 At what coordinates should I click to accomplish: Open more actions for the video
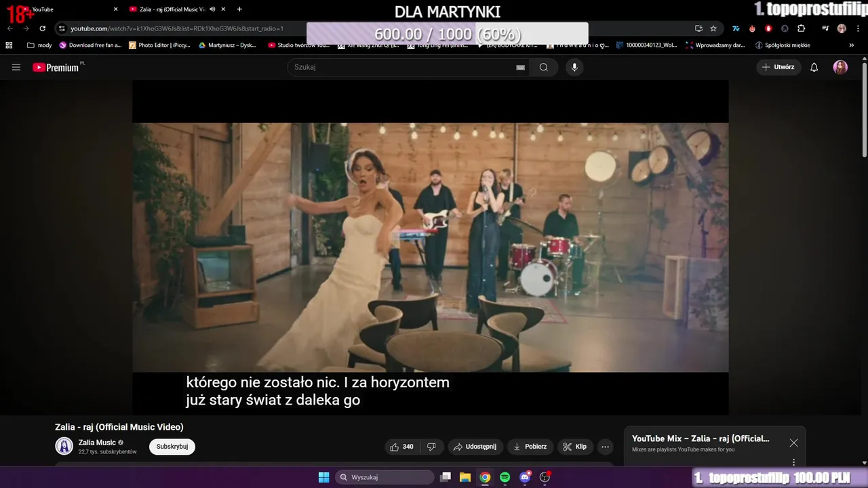(x=605, y=447)
